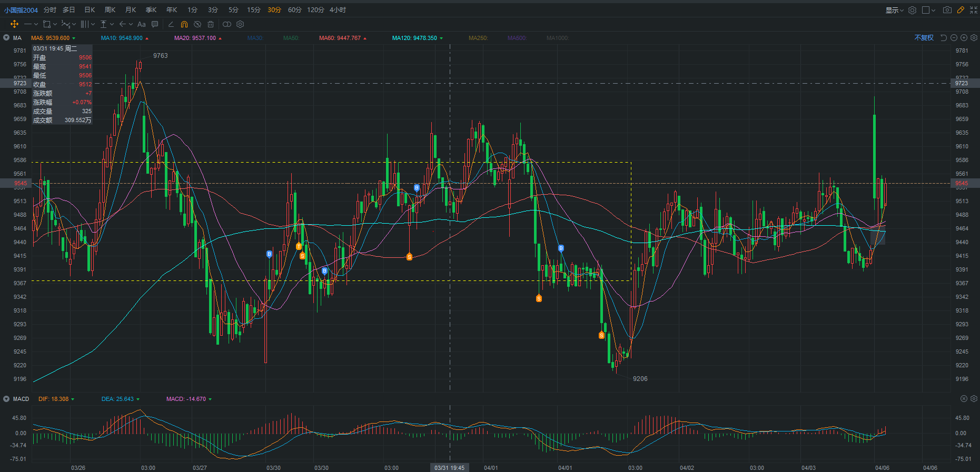Enable the MA250 moving average
This screenshot has height=472, width=980.
pyautogui.click(x=478, y=38)
